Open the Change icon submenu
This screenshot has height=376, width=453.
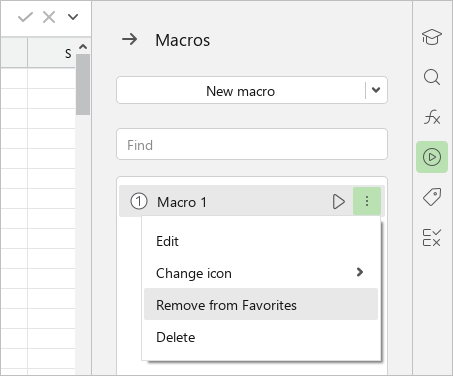coord(261,273)
